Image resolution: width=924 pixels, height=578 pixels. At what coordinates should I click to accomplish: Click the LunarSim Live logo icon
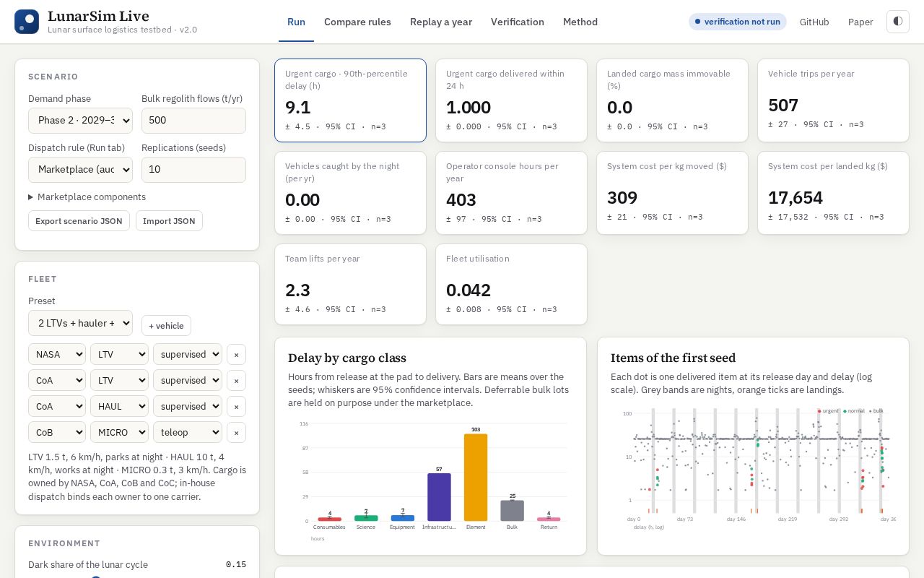(27, 22)
